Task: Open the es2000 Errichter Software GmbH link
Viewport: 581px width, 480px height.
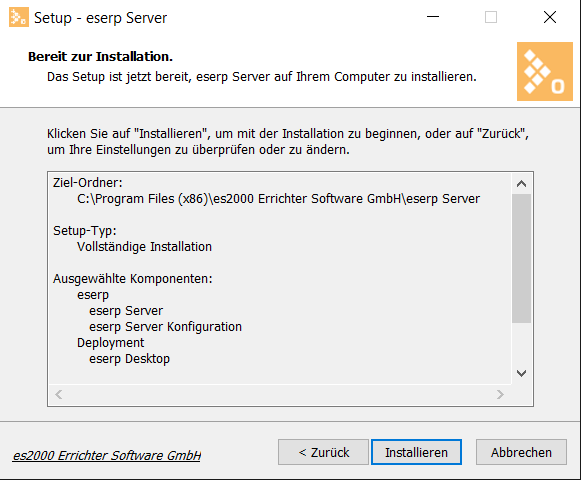Action: click(x=107, y=455)
